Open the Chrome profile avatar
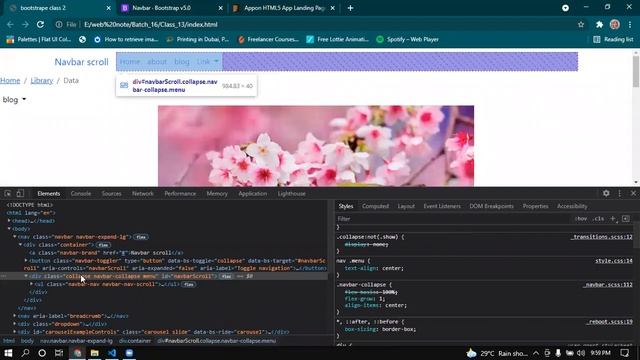The width and height of the screenshot is (640, 360). point(615,24)
